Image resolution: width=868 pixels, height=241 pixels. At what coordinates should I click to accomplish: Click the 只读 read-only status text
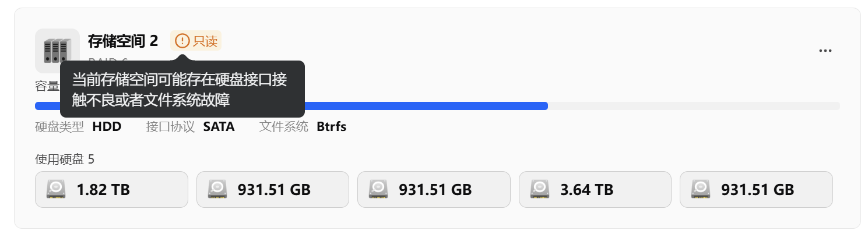(x=205, y=41)
